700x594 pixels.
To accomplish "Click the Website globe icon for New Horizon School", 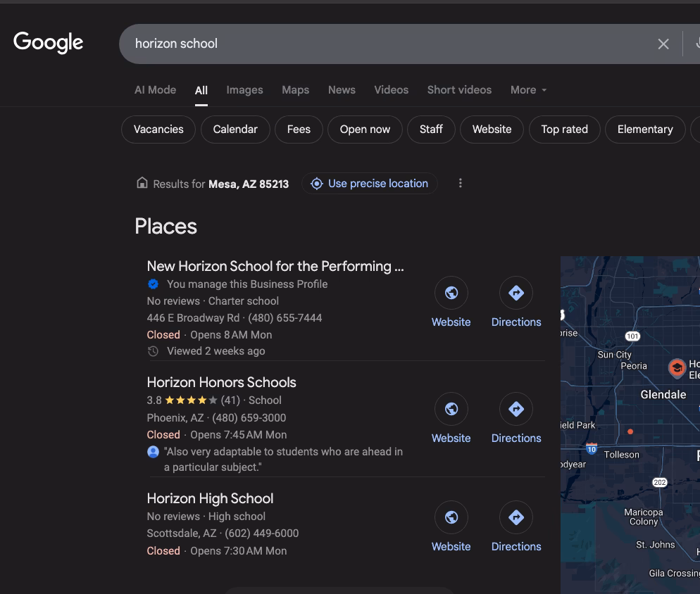I will [451, 293].
